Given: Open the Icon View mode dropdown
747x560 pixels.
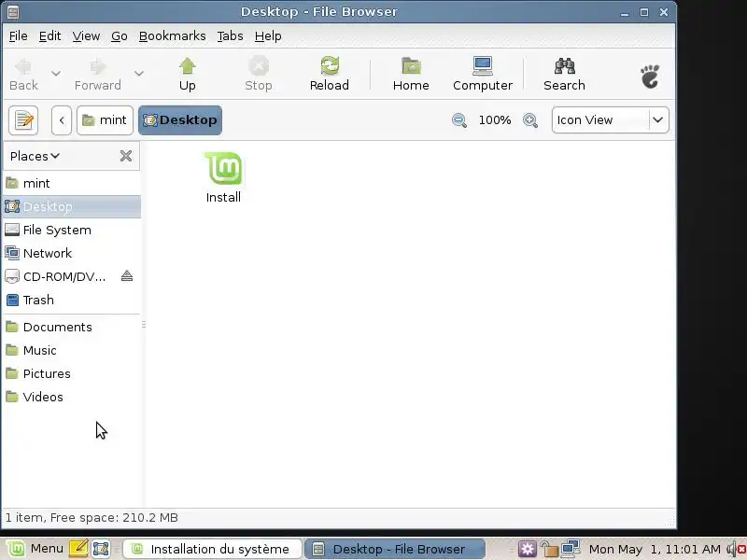Looking at the screenshot, I should [611, 120].
